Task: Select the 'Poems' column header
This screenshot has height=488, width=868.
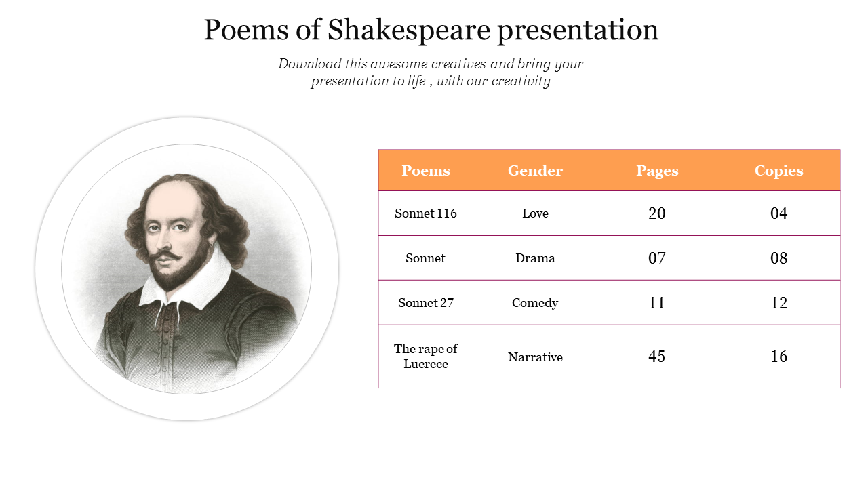Action: point(426,171)
